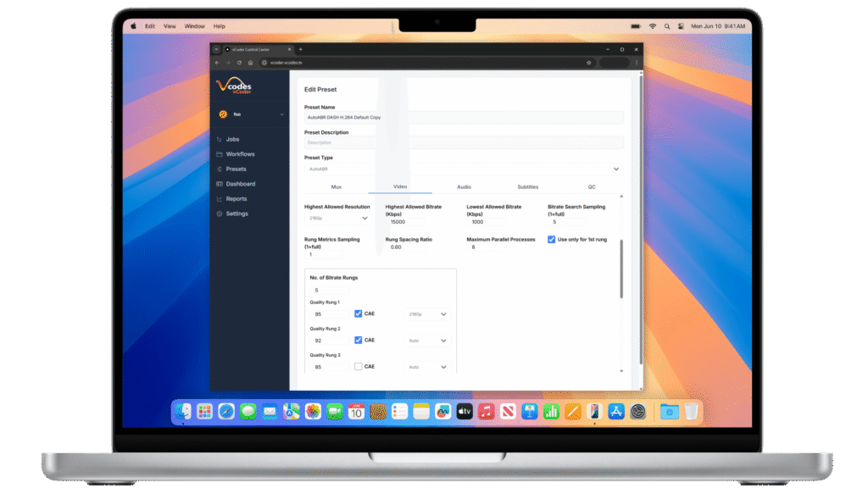868x488 pixels.
Task: Click the Vcodes vCoder logo
Action: pos(234,86)
